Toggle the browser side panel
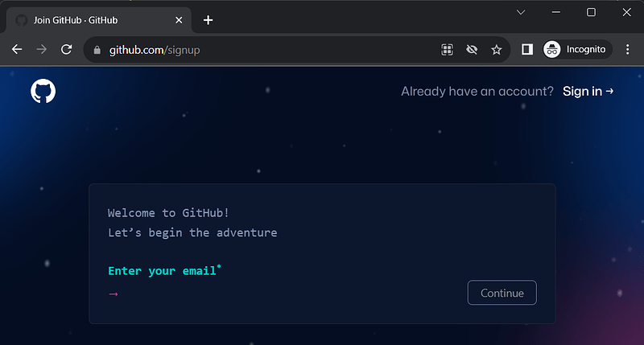 pyautogui.click(x=527, y=50)
